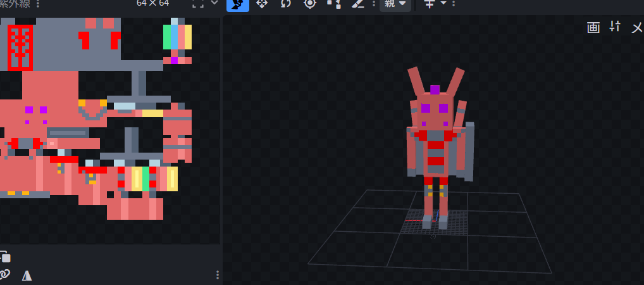
Task: Open the three-dot menu below the UV editor
Action: (x=218, y=275)
